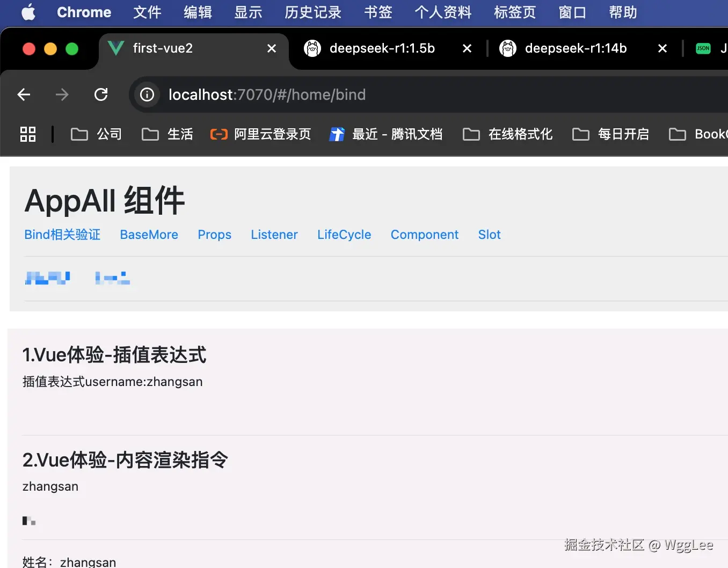728x568 pixels.
Task: Click the localhost:7070 address bar
Action: (x=429, y=94)
